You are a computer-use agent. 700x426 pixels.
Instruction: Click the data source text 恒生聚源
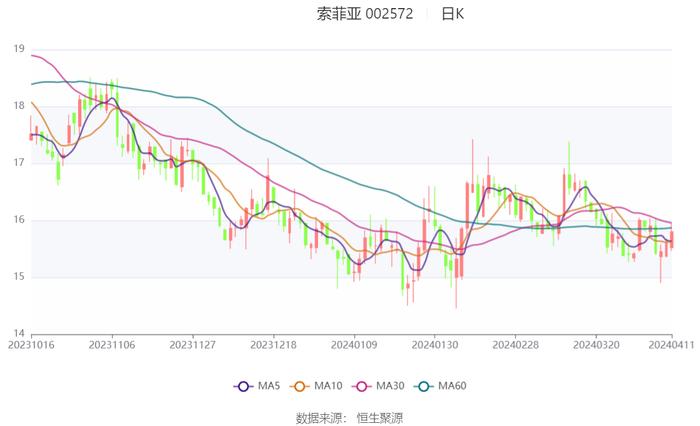point(379,418)
